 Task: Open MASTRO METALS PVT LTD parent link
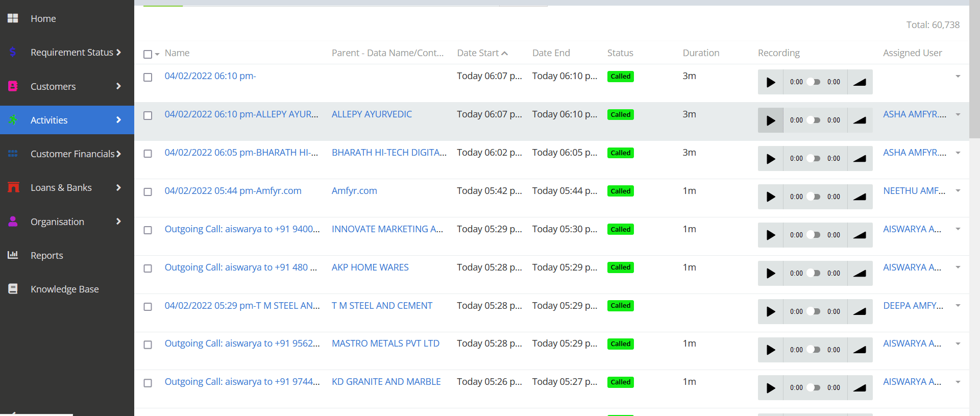coord(385,344)
